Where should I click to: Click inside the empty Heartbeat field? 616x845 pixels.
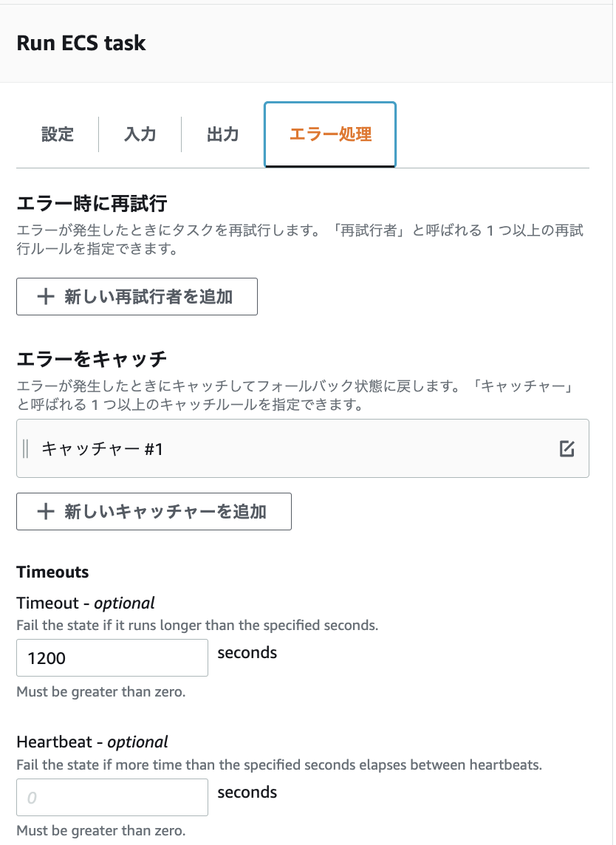point(112,796)
